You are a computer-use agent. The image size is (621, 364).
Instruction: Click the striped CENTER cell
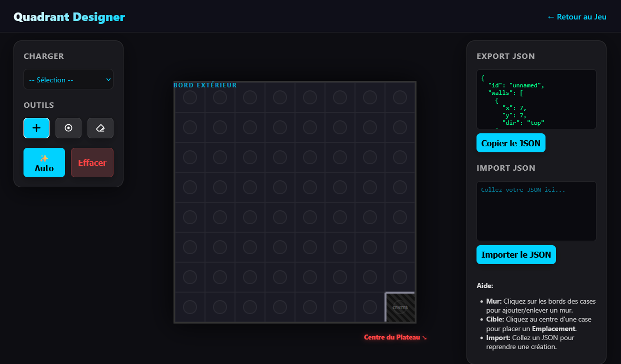pyautogui.click(x=400, y=307)
